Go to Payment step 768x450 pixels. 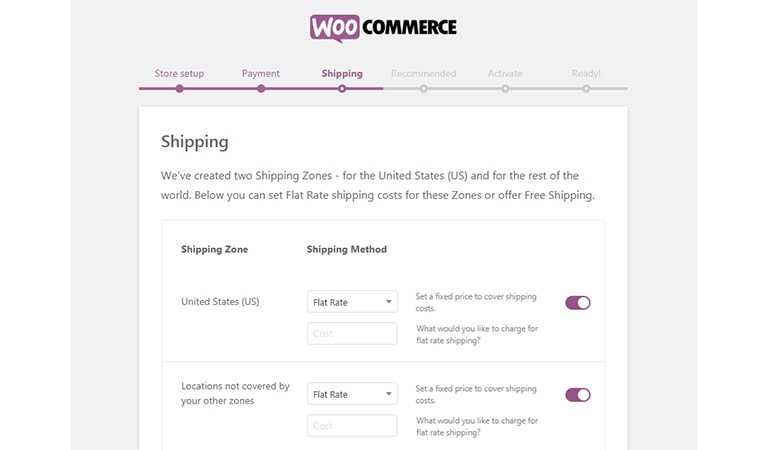pyautogui.click(x=261, y=73)
